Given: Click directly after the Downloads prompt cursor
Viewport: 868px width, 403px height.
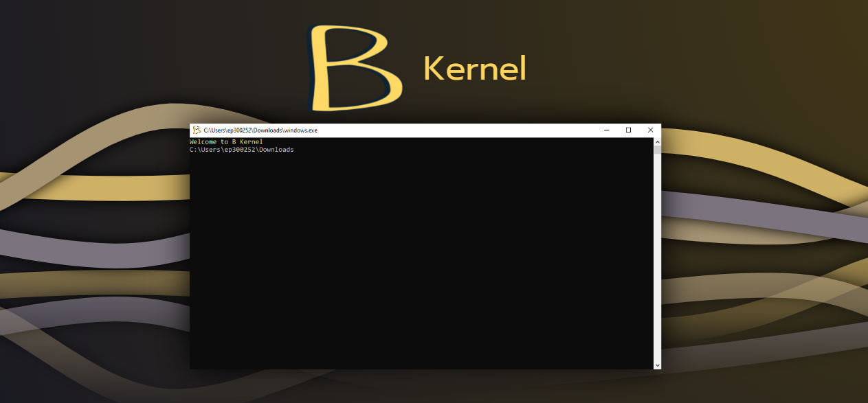Looking at the screenshot, I should (x=297, y=149).
